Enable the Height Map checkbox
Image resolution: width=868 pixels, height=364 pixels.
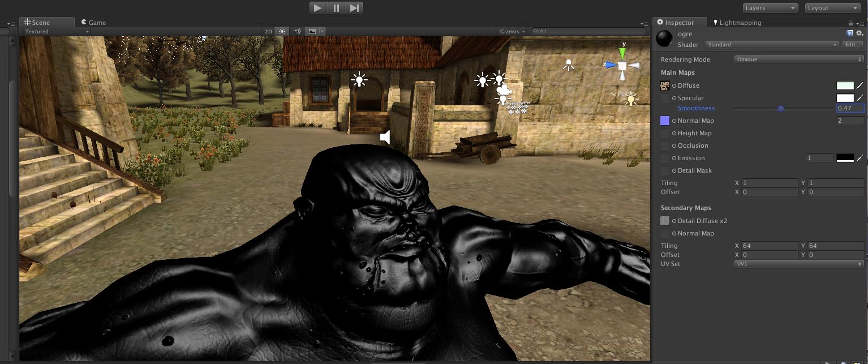664,133
